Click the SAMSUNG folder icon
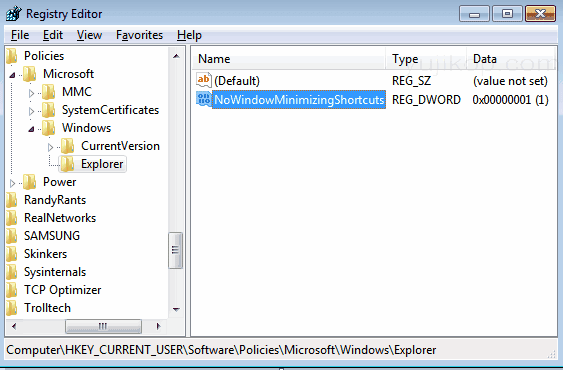Viewport: 563px width, 370px height. tap(12, 236)
